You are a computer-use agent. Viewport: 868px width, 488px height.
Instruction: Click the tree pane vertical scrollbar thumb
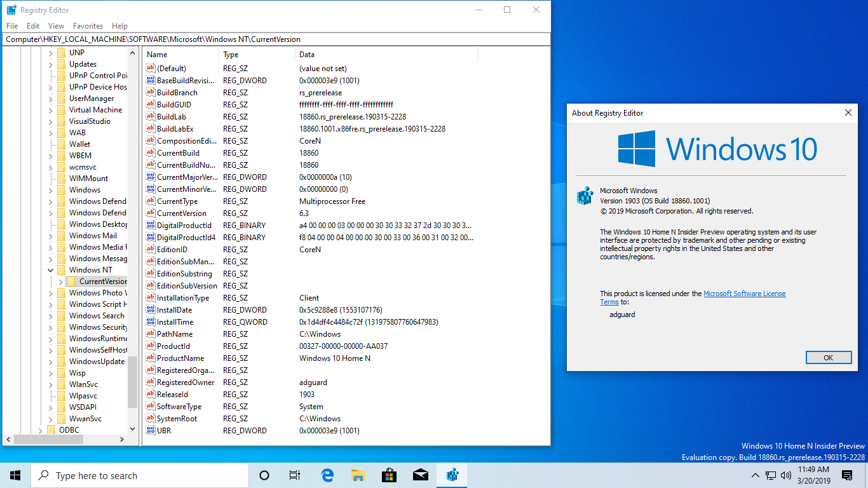click(x=132, y=381)
